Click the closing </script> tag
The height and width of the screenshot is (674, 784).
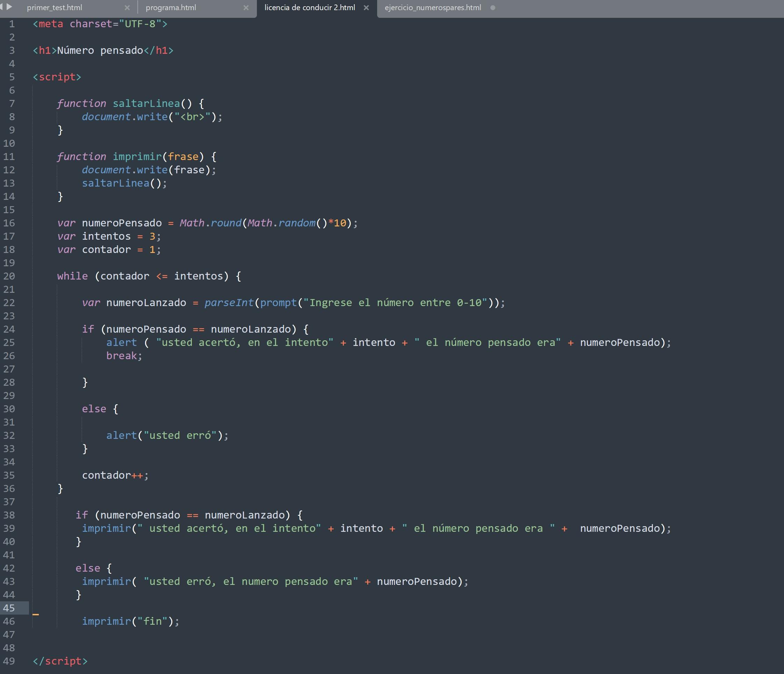coord(60,661)
